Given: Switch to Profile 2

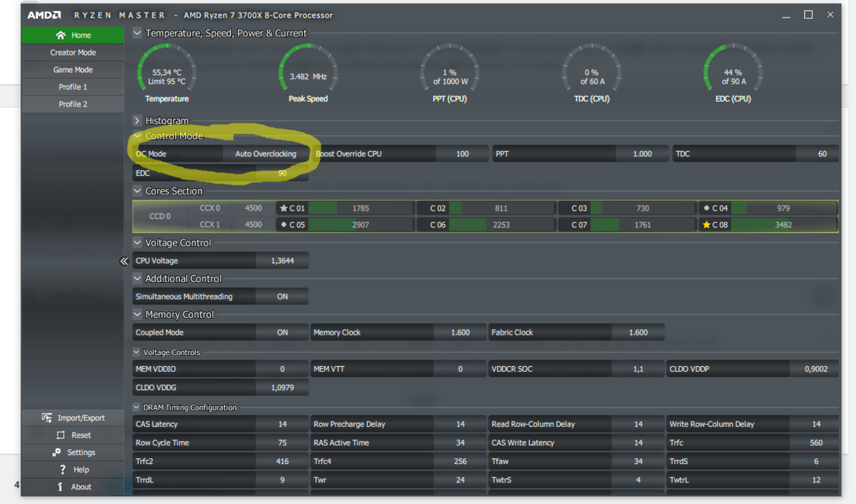Looking at the screenshot, I should click(x=73, y=104).
